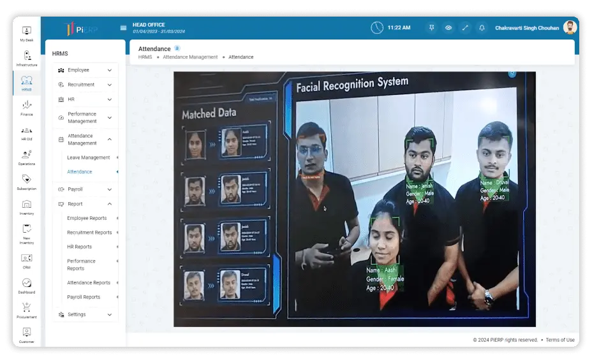Collapse the Attendance Management chevron
The image size is (592, 364).
point(110,140)
